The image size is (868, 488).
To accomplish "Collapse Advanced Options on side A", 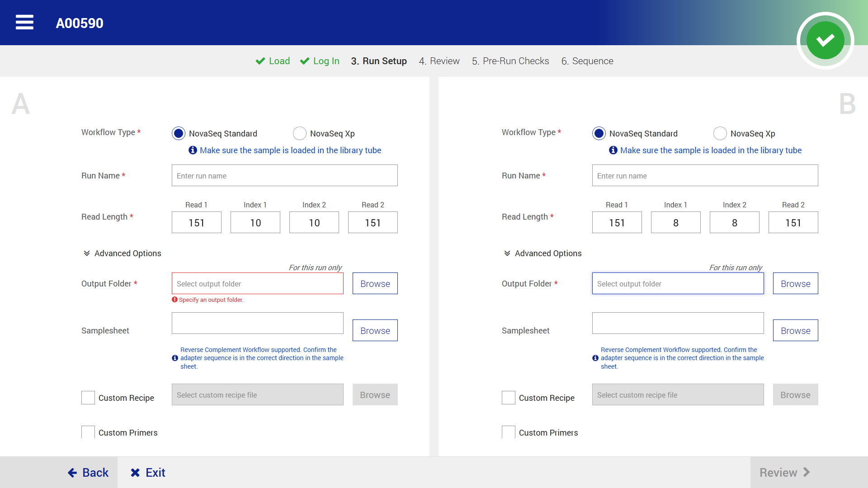I will 122,253.
